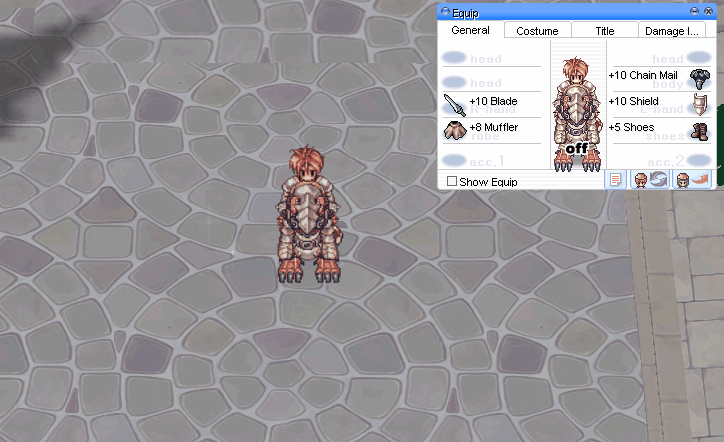This screenshot has width=724, height=442.
Task: Click the +8 Muffler robe icon
Action: point(455,130)
